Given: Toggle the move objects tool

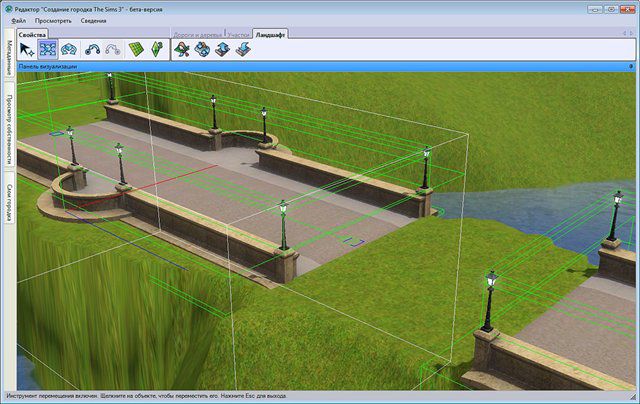Looking at the screenshot, I should [48, 49].
